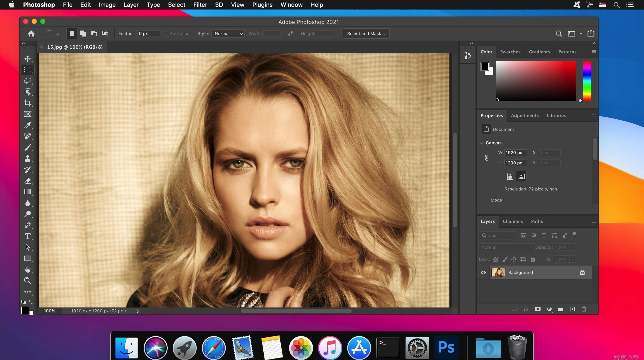Select the Hand tool
The height and width of the screenshot is (360, 644).
pos(27,269)
